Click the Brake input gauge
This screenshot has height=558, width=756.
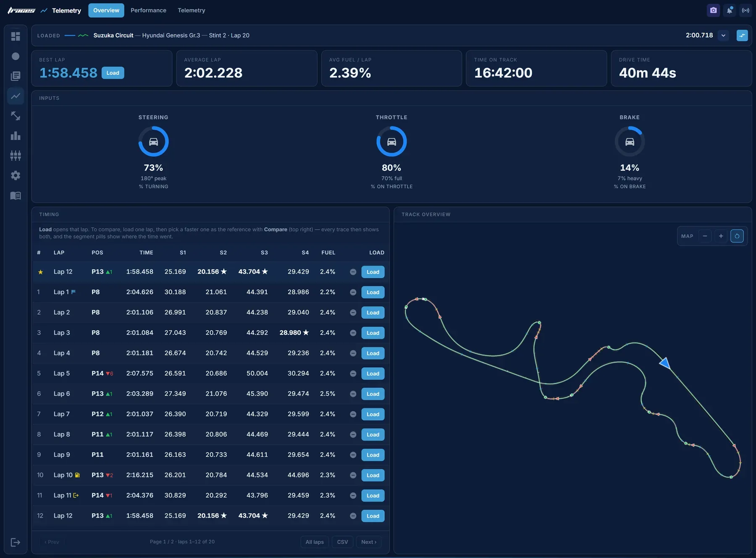(x=630, y=142)
